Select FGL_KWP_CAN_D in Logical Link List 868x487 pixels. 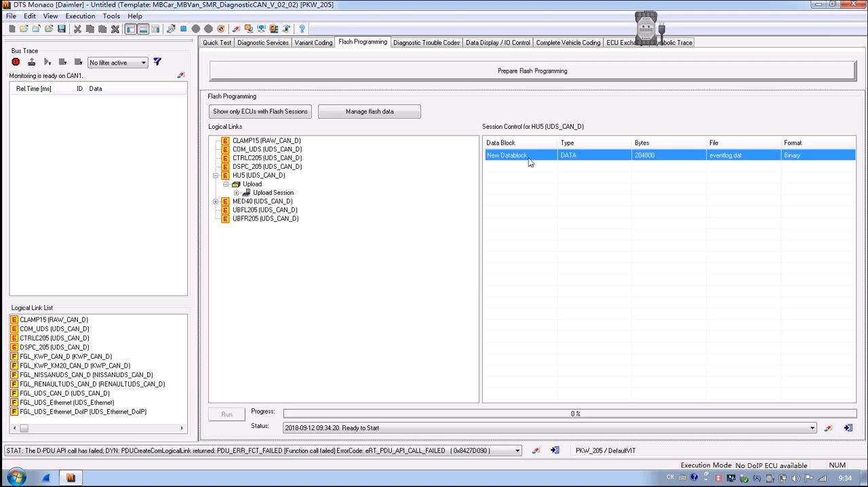coord(66,356)
